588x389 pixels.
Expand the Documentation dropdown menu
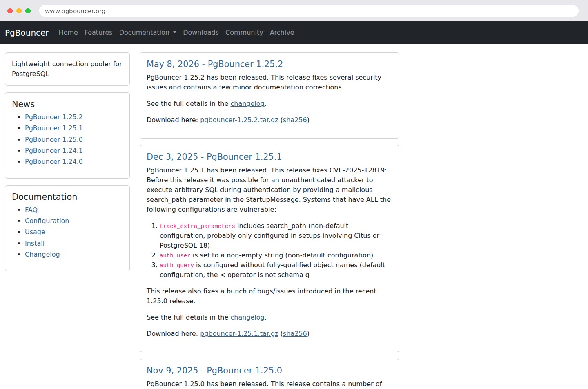click(148, 32)
